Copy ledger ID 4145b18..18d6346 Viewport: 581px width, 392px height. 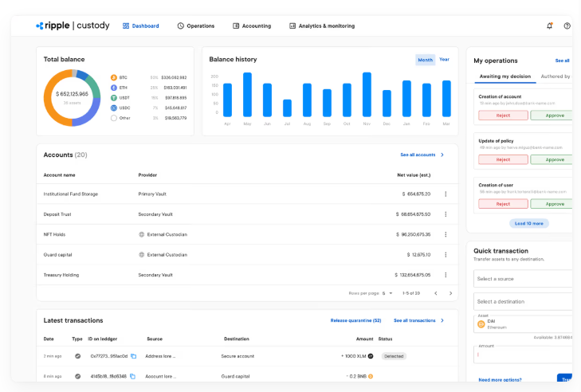132,376
